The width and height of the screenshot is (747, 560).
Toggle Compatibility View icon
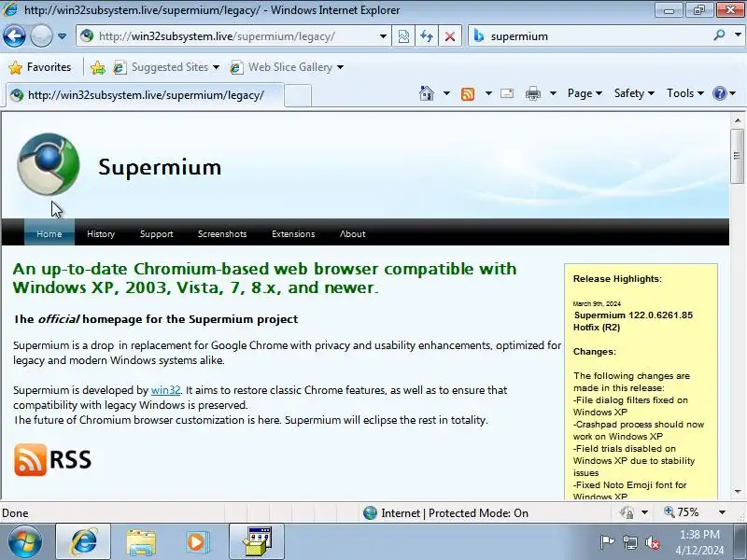tap(403, 36)
